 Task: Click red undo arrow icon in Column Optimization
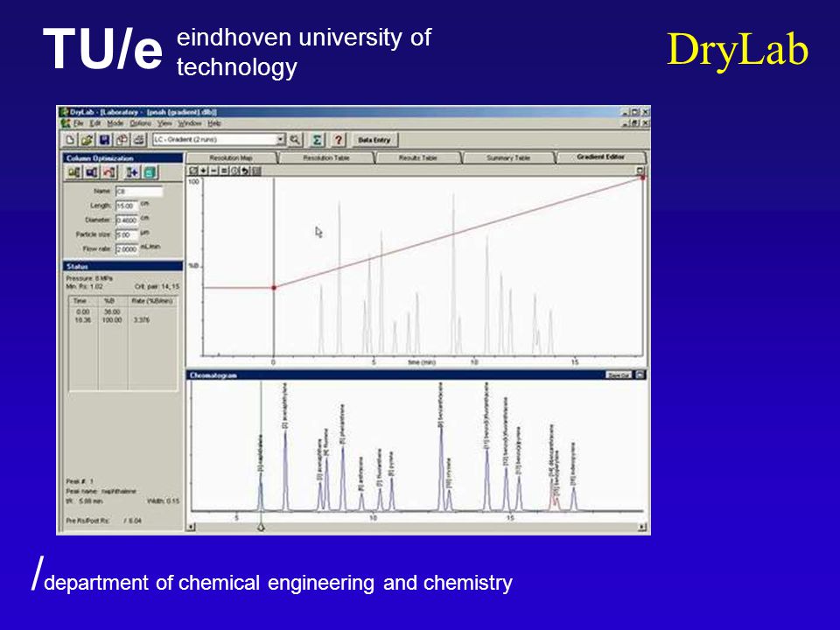109,172
